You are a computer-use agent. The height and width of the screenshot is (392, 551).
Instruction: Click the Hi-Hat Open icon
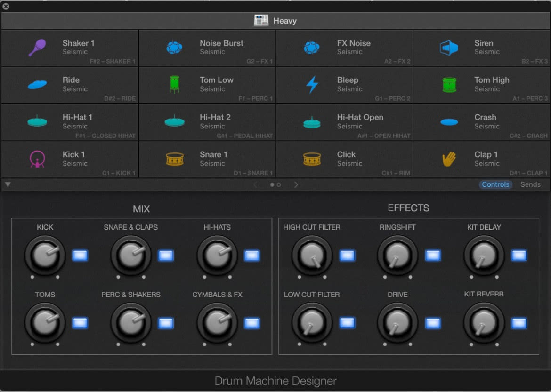coord(312,122)
